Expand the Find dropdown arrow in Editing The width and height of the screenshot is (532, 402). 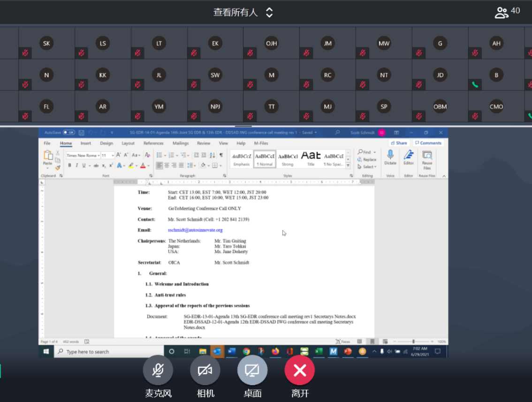click(x=375, y=152)
